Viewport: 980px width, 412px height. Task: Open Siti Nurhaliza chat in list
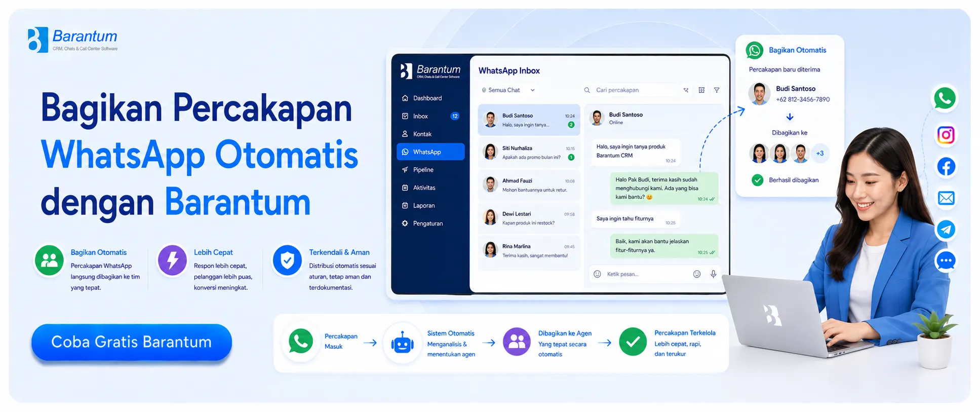(x=529, y=153)
